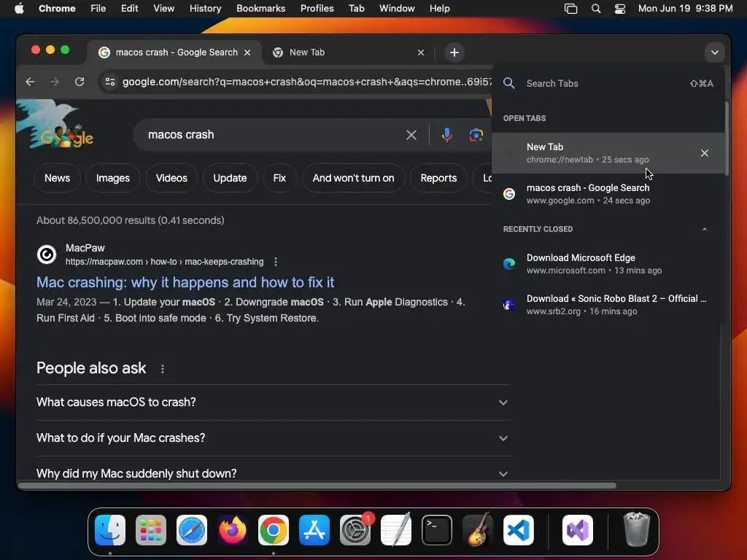This screenshot has width=747, height=560.
Task: Open Spotlight search in menu bar
Action: point(595,9)
